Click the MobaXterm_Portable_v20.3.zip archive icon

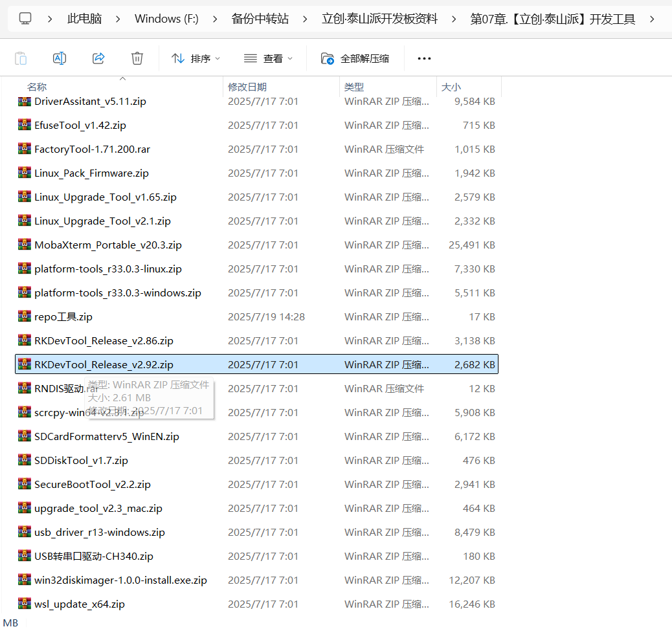(x=25, y=245)
